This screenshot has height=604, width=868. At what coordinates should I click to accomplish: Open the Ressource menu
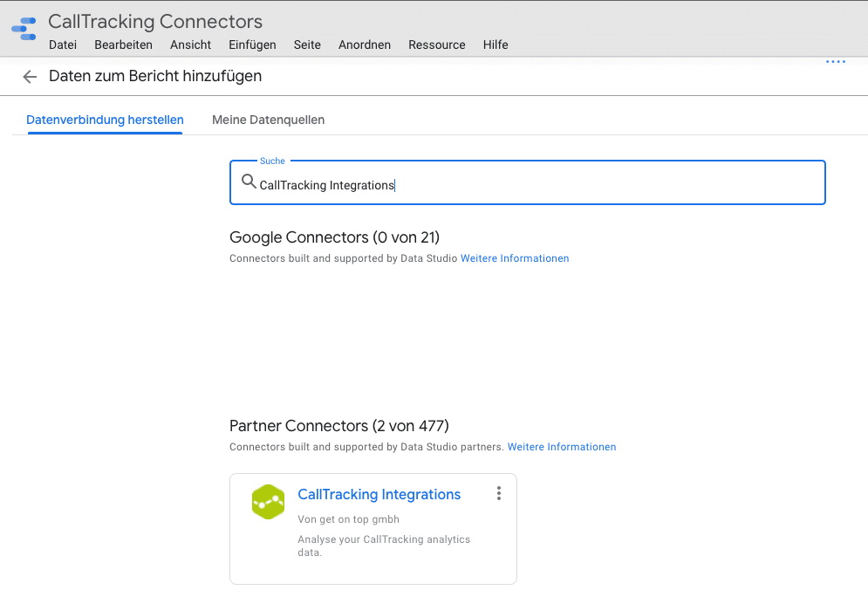pos(436,45)
